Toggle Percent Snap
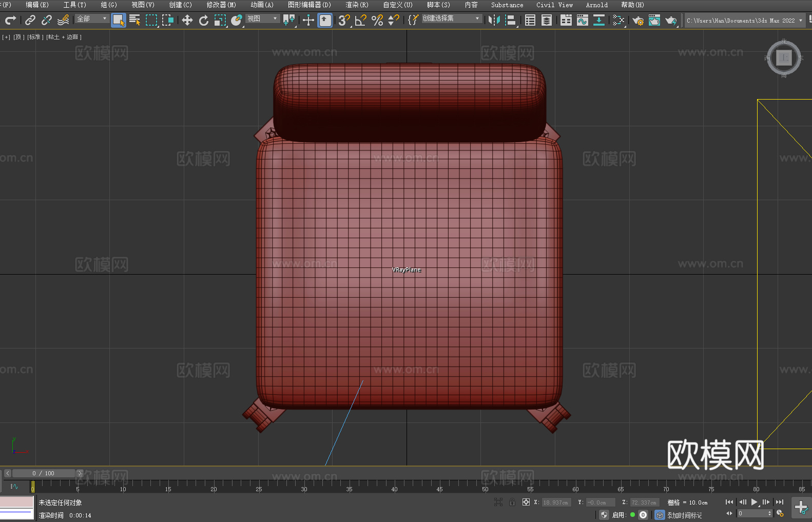The height and width of the screenshot is (522, 812). (x=377, y=20)
